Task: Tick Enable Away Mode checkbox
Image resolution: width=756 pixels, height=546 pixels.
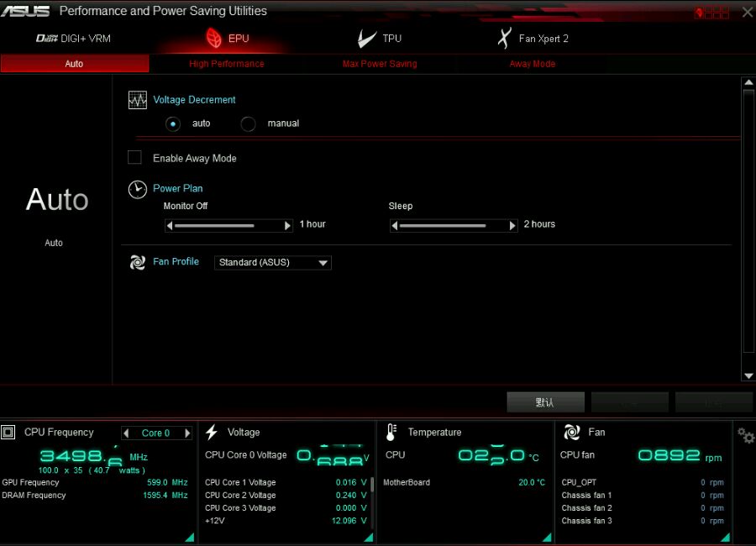Action: click(134, 157)
